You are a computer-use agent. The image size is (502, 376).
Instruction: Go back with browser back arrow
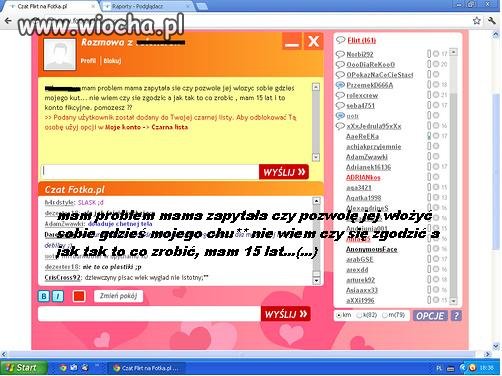[x=7, y=21]
